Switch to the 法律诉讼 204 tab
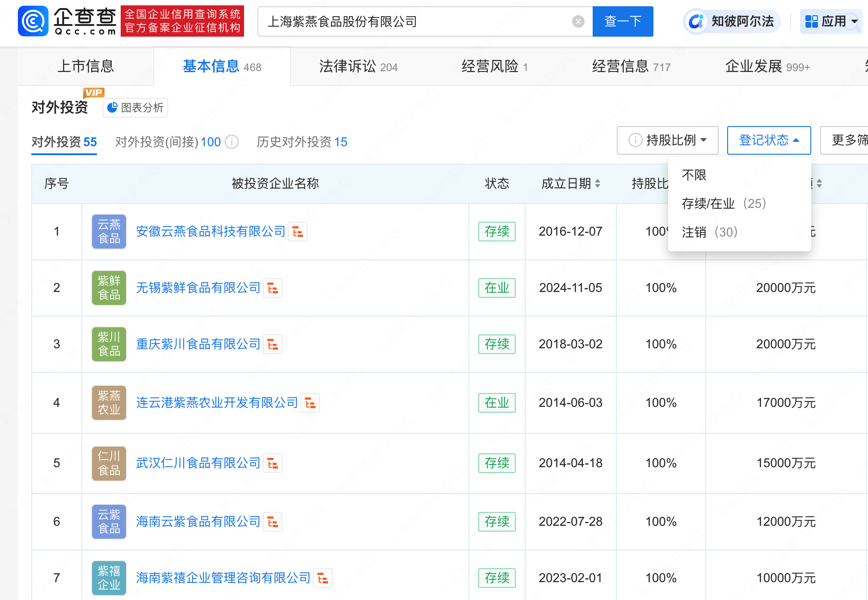The image size is (868, 600). [x=358, y=66]
